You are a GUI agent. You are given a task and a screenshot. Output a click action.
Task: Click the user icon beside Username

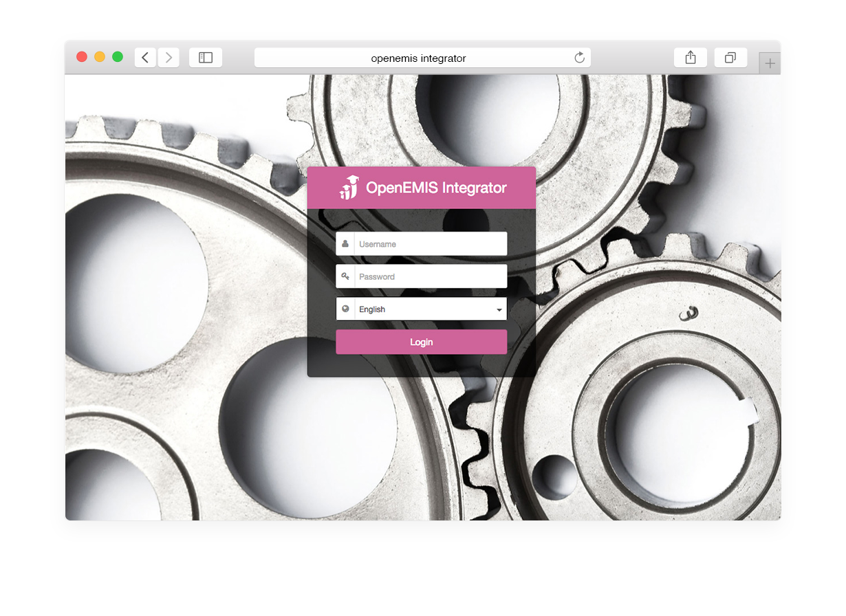(345, 243)
